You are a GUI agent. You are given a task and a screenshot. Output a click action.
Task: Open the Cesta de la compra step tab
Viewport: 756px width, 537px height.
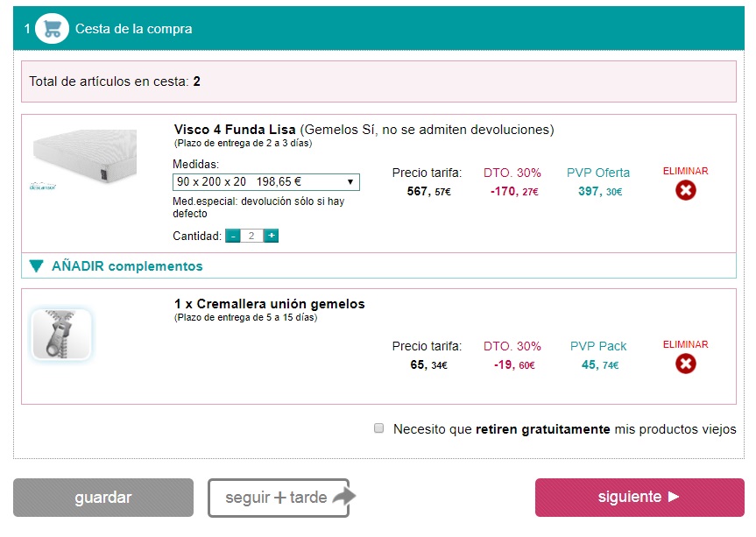pyautogui.click(x=133, y=29)
